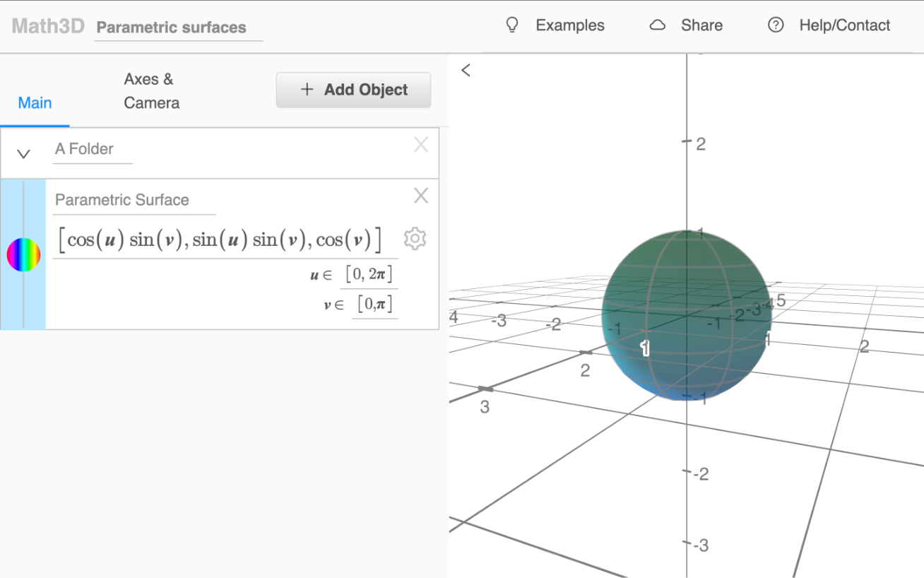Remove A Folder with its X
The image size is (924, 578).
coord(421,145)
